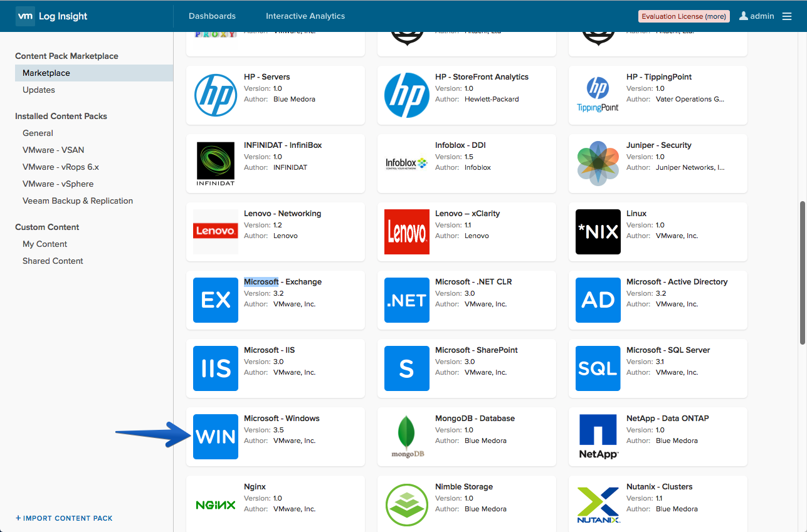Click the HP - Servers title
The width and height of the screenshot is (807, 532).
pos(267,77)
